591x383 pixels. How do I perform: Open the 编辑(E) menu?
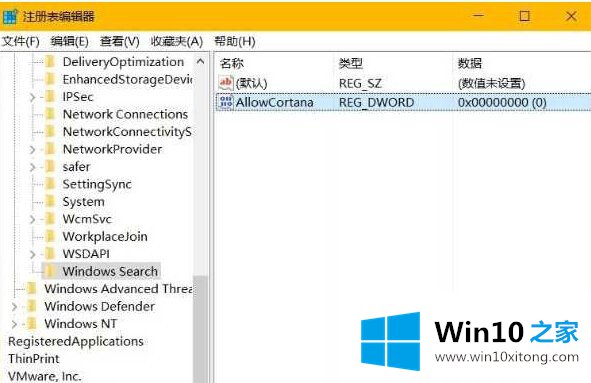[x=69, y=41]
